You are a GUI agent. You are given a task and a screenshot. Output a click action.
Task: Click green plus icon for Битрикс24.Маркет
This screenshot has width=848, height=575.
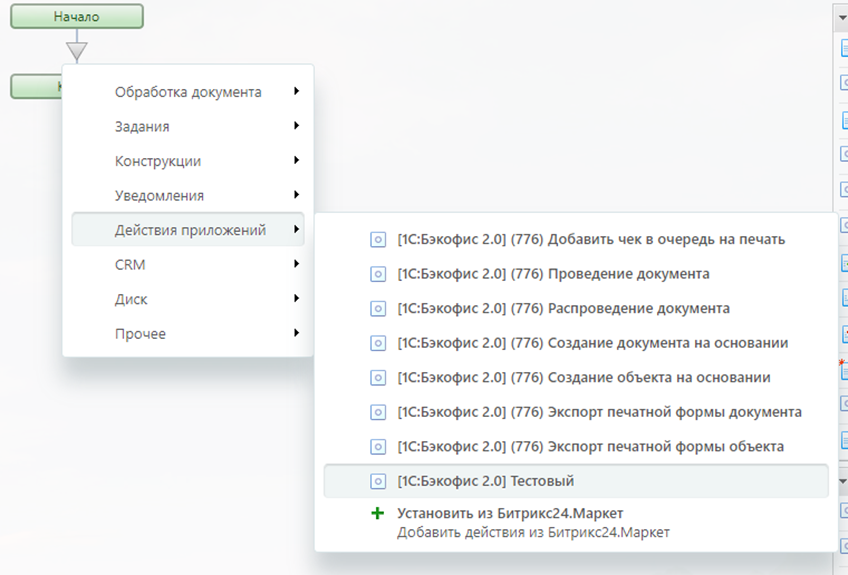click(x=377, y=514)
